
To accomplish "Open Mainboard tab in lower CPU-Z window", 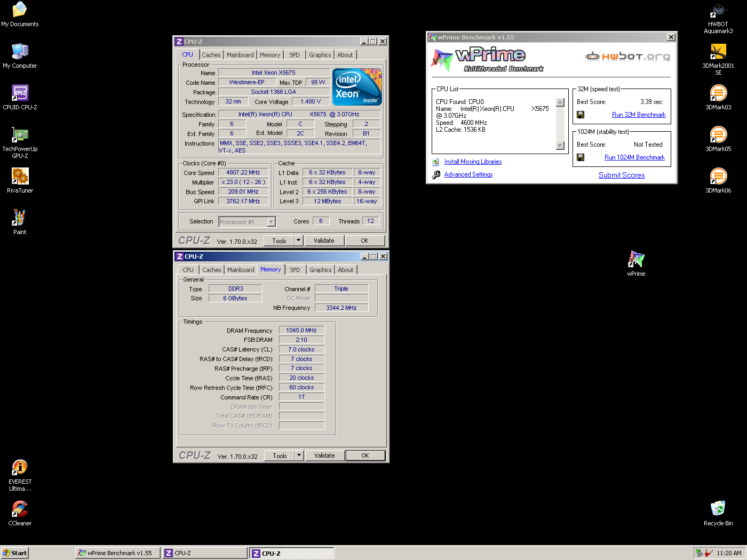I will click(x=241, y=270).
